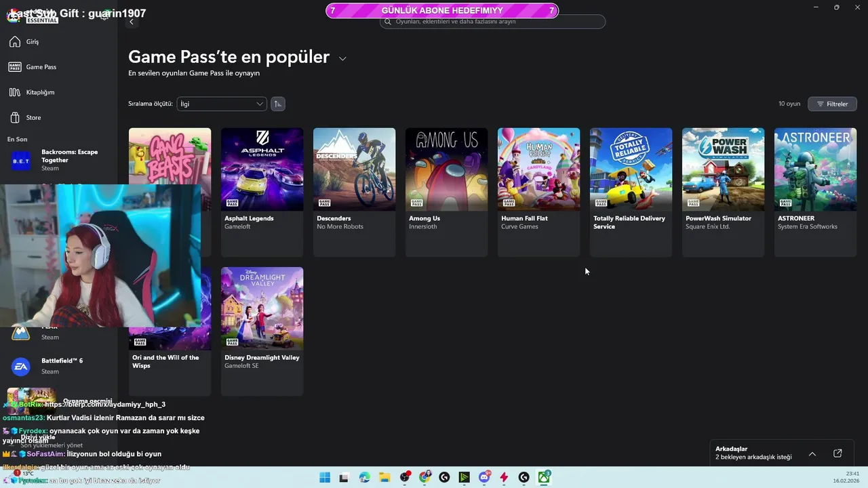868x488 pixels.
Task: Click the Arkadaşlar heading text
Action: pos(731,449)
